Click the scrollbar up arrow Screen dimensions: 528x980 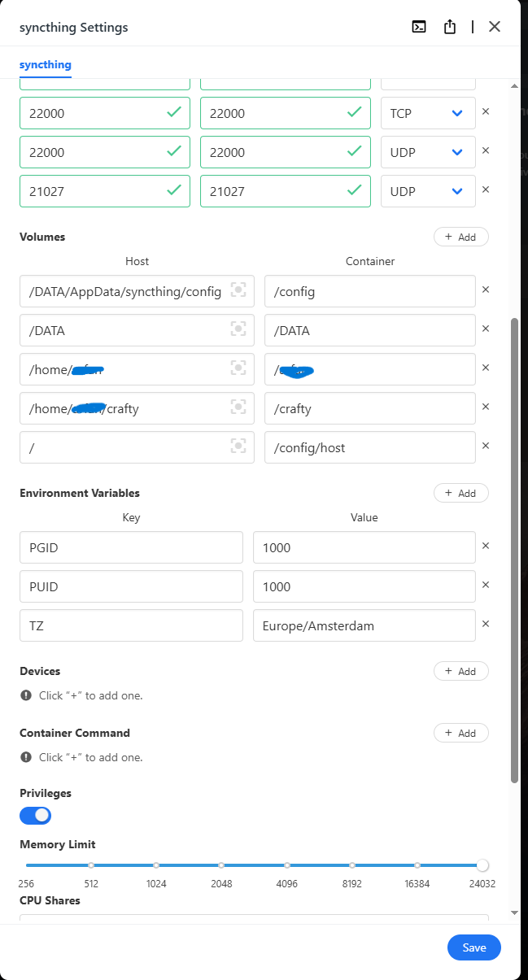[514, 85]
